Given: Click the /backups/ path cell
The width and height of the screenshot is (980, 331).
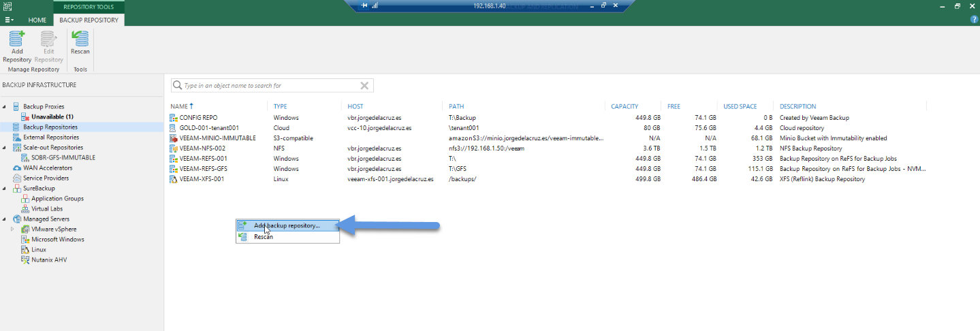Looking at the screenshot, I should click(462, 179).
